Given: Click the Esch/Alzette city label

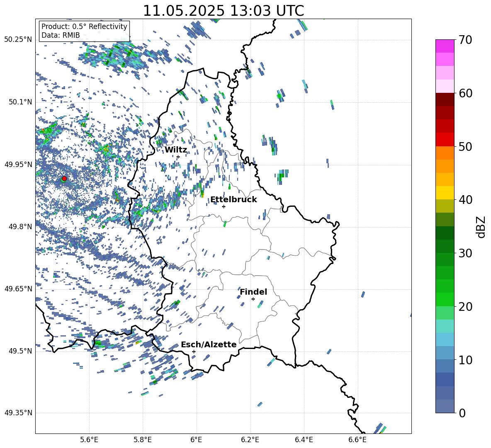Looking at the screenshot, I should tap(209, 345).
